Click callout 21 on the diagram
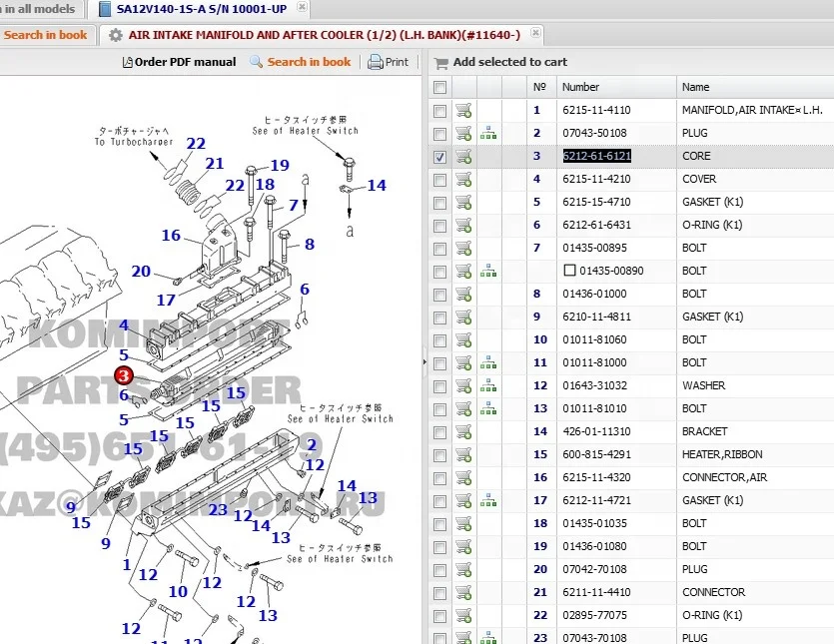 coord(215,164)
